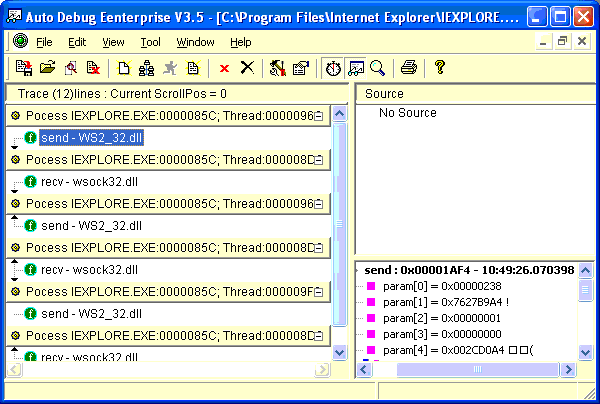Click trace list scrollbar down arrow
The width and height of the screenshot is (600, 404).
[340, 352]
